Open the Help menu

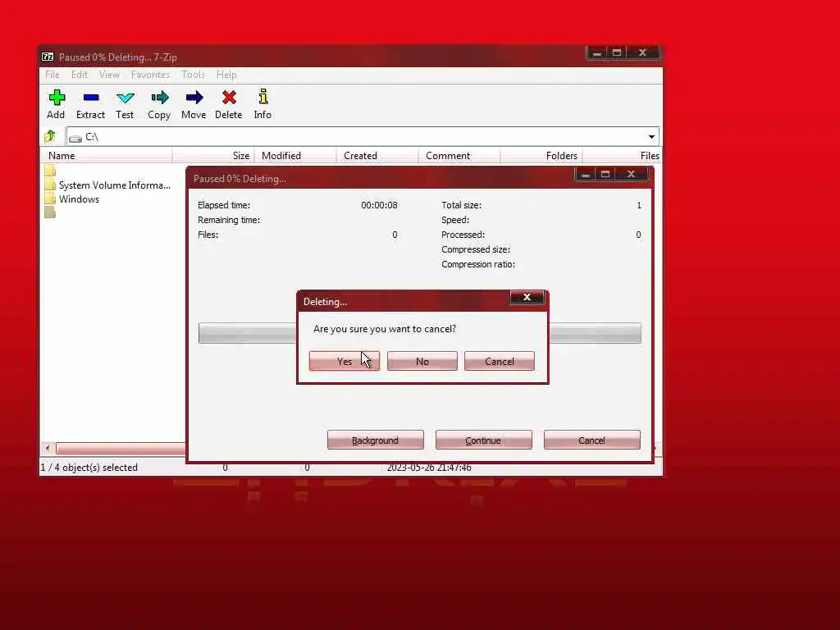(226, 75)
